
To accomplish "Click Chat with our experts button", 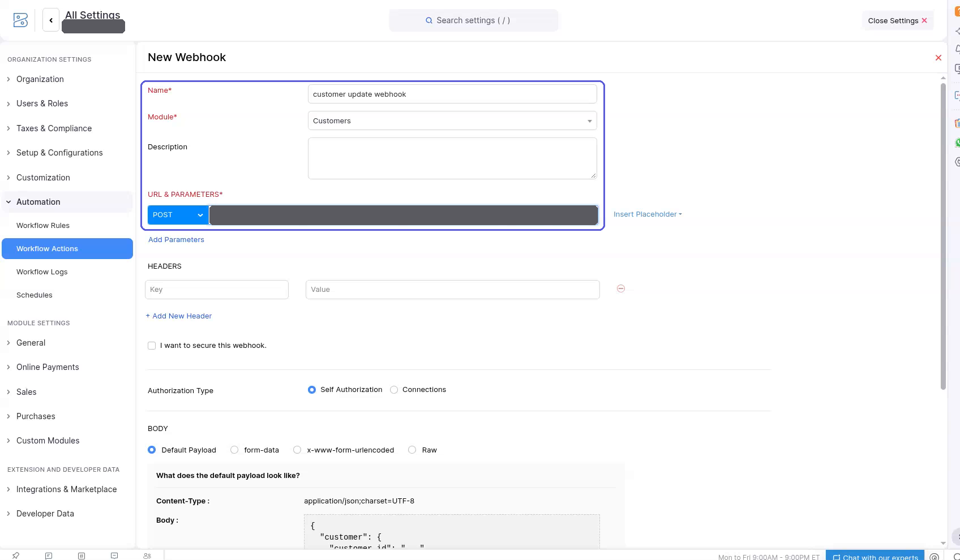I will click(x=875, y=556).
